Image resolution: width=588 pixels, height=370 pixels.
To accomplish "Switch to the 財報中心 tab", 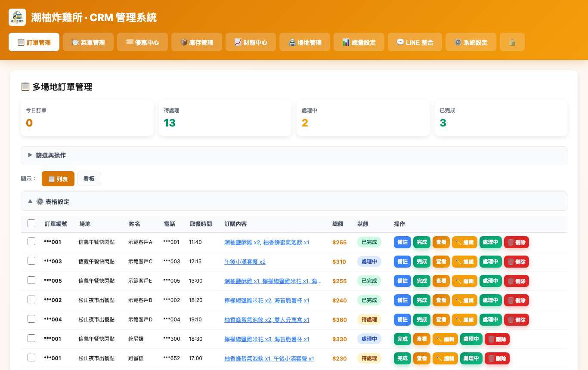I will [251, 42].
